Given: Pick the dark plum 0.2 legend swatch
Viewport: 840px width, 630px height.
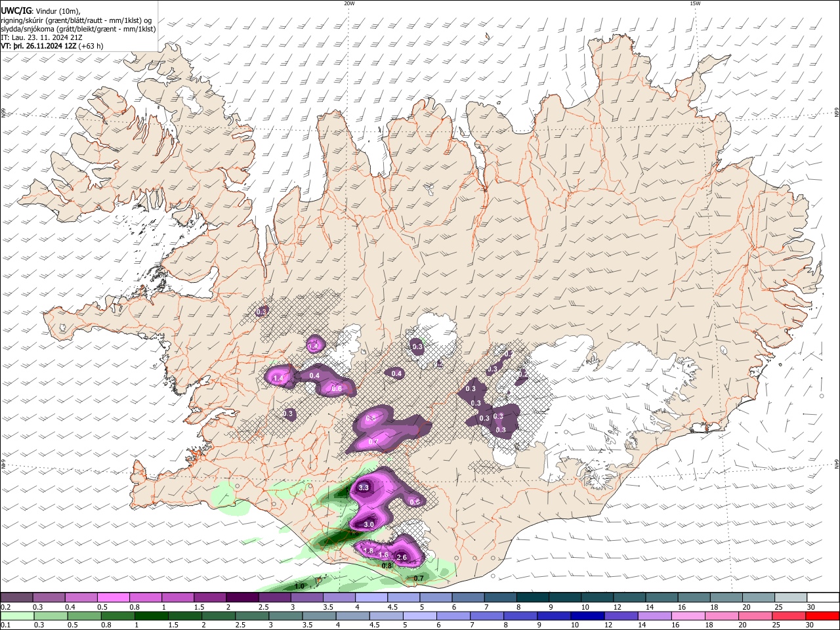Looking at the screenshot, I should click(16, 598).
